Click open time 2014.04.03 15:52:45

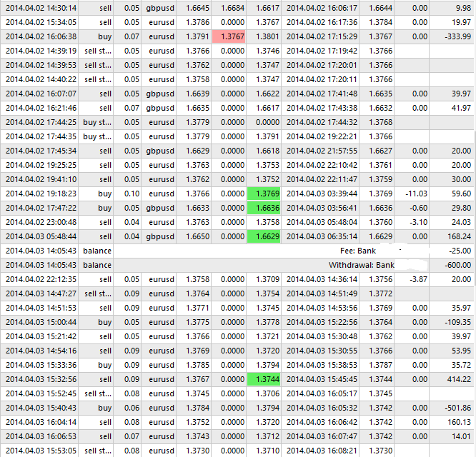(41, 393)
